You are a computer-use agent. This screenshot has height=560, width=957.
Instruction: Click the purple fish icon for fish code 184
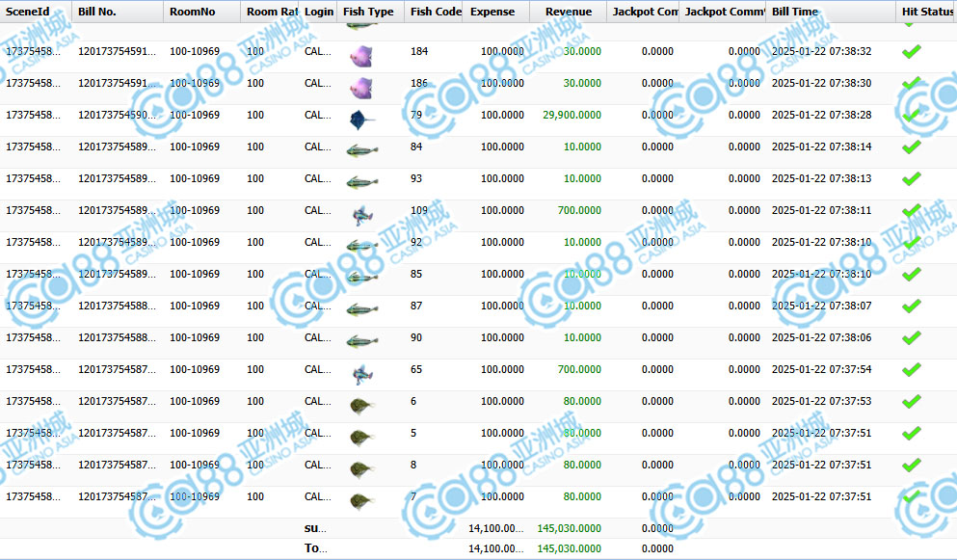point(360,56)
